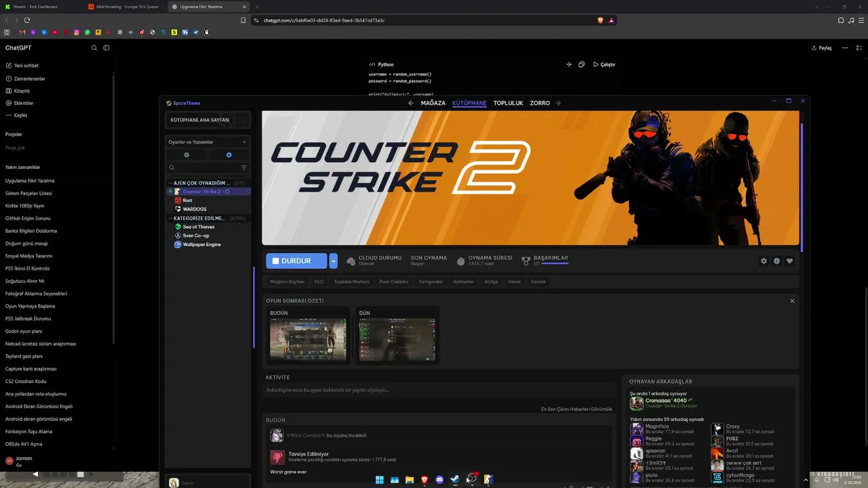
Task: Click the DURDUR stop button
Action: click(296, 261)
